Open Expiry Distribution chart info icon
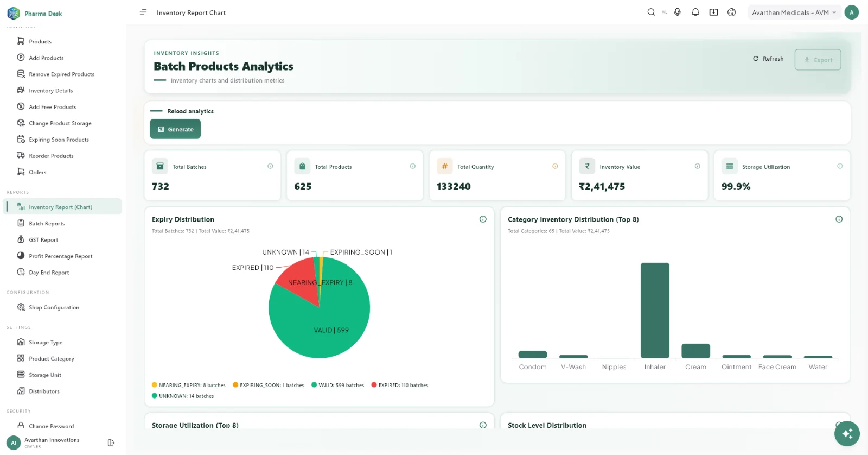Image resolution: width=868 pixels, height=455 pixels. pos(483,219)
